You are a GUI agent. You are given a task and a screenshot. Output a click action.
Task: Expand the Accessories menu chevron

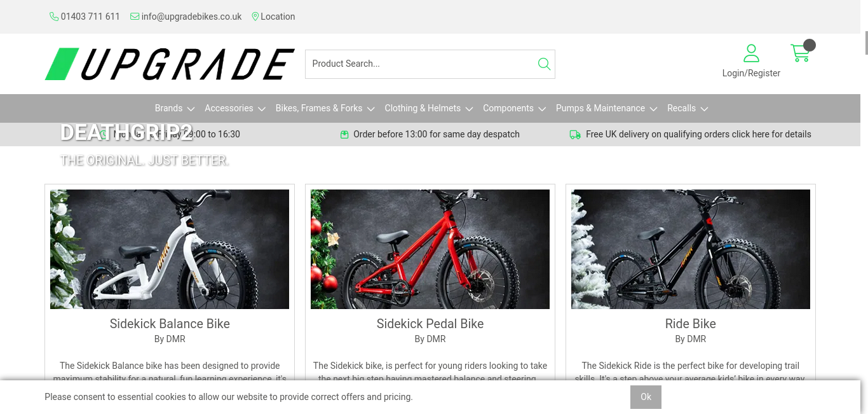261,109
